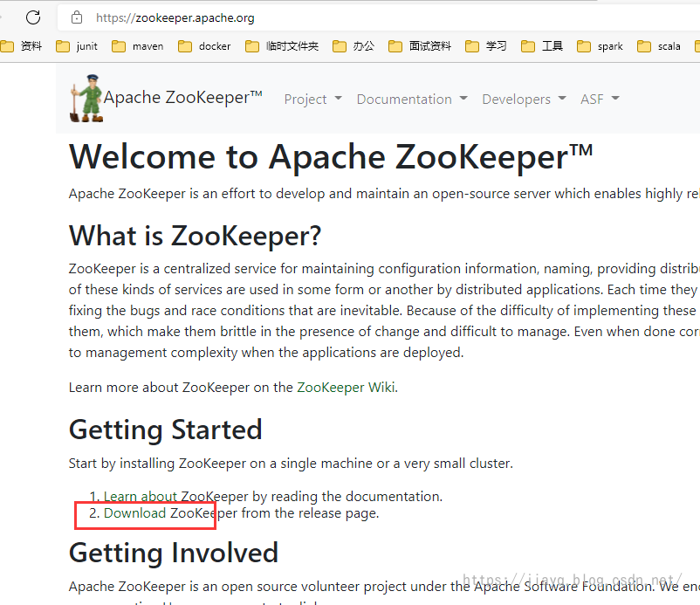Open the 面试资料 bookmark folder
The image size is (700, 605).
420,46
